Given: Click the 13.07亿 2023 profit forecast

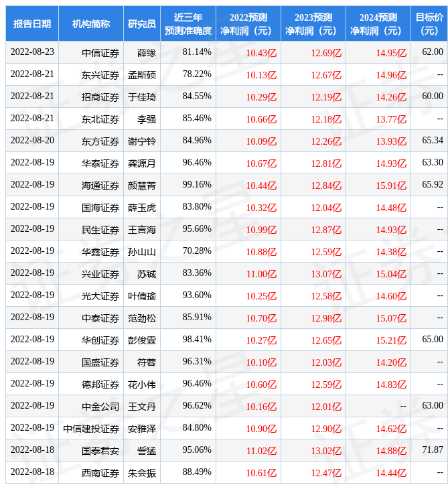Looking at the screenshot, I should point(326,275).
